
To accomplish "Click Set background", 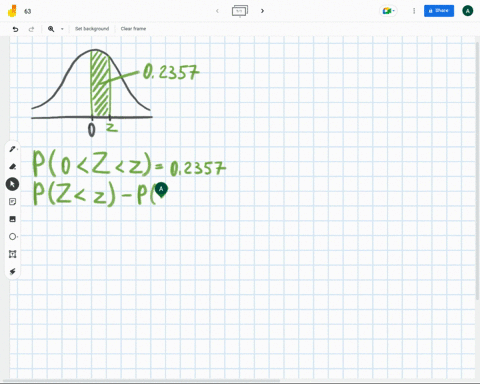I will pos(92,29).
